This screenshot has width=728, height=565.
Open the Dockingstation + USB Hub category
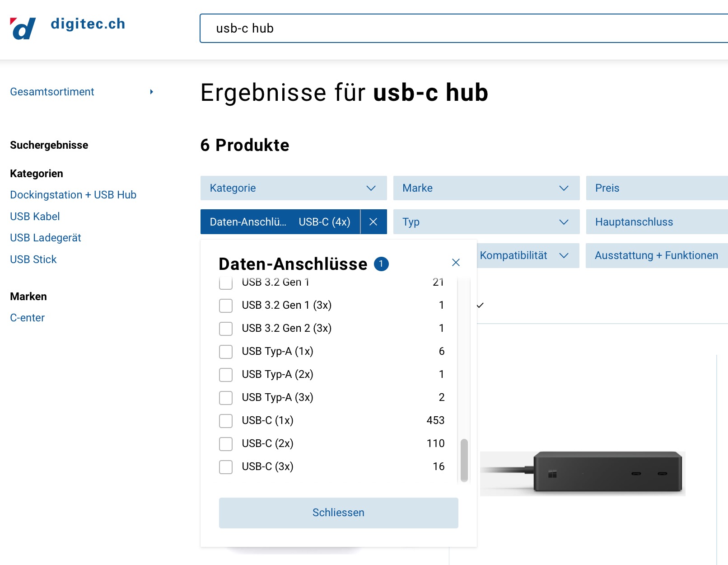point(73,195)
